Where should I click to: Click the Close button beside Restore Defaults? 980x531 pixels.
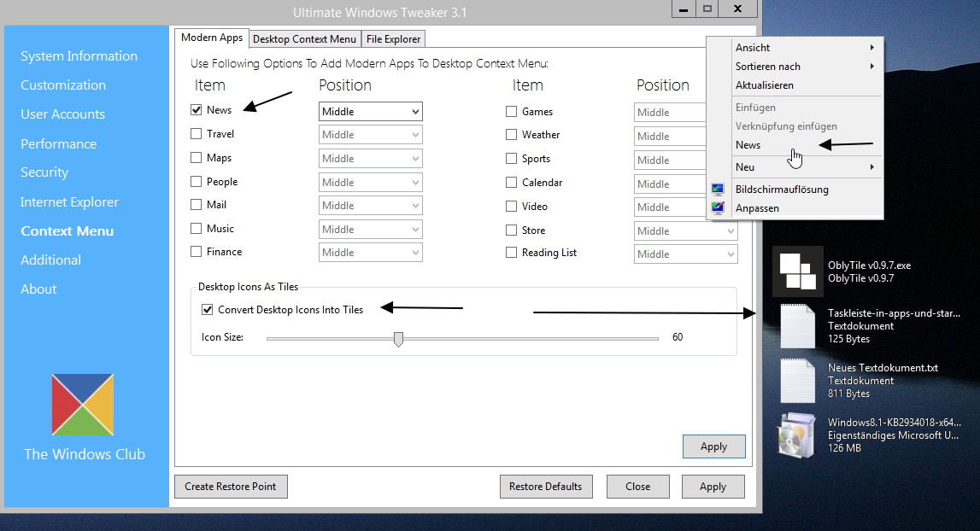coord(637,487)
